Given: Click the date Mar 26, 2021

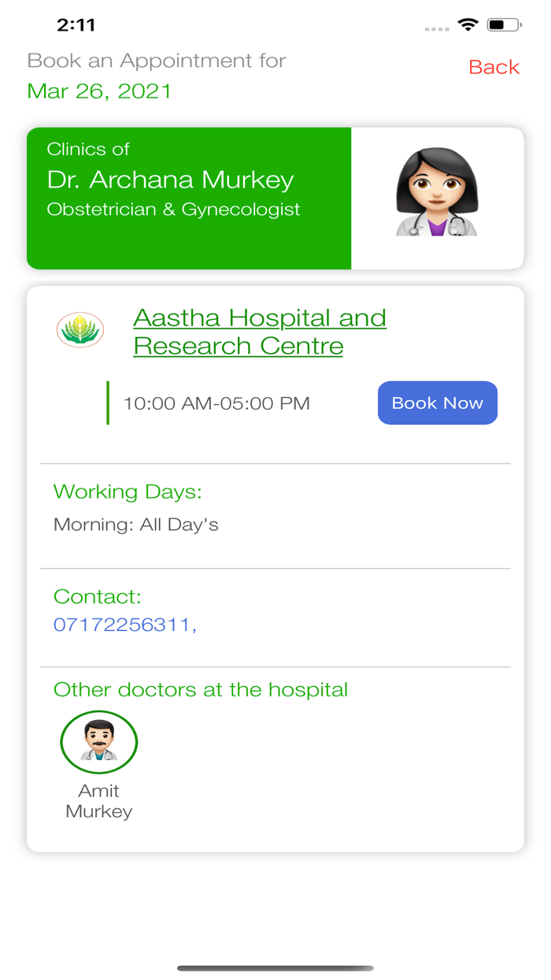Looking at the screenshot, I should pyautogui.click(x=99, y=91).
